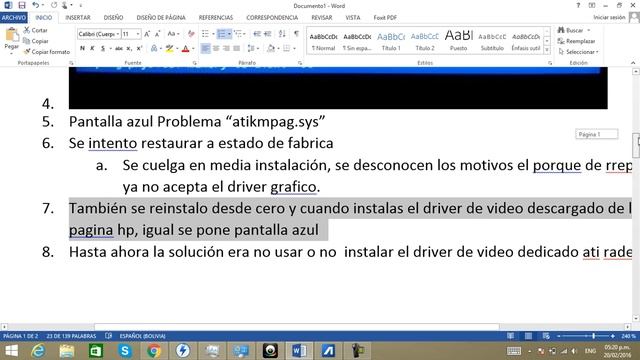Click the zoom slider handle
This screenshot has height=360, width=640.
click(x=593, y=336)
